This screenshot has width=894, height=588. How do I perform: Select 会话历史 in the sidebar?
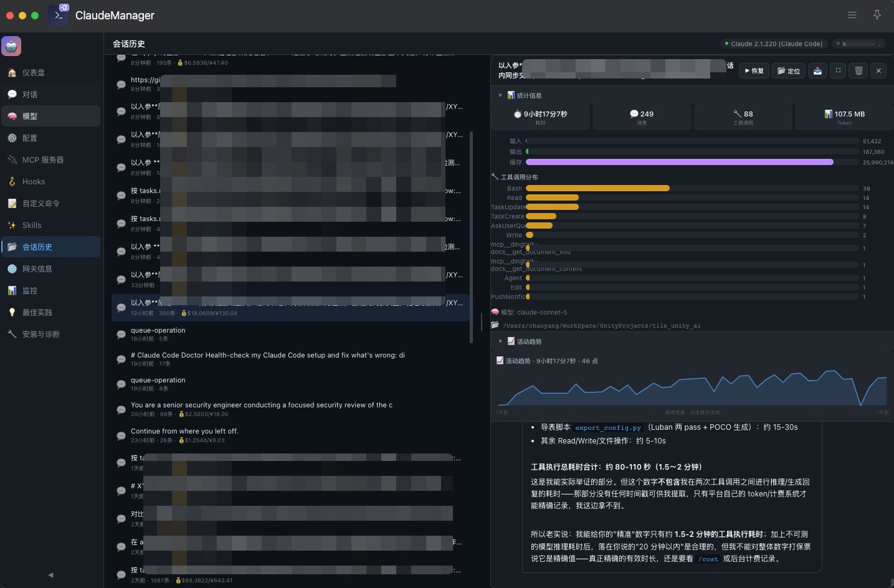(50, 247)
